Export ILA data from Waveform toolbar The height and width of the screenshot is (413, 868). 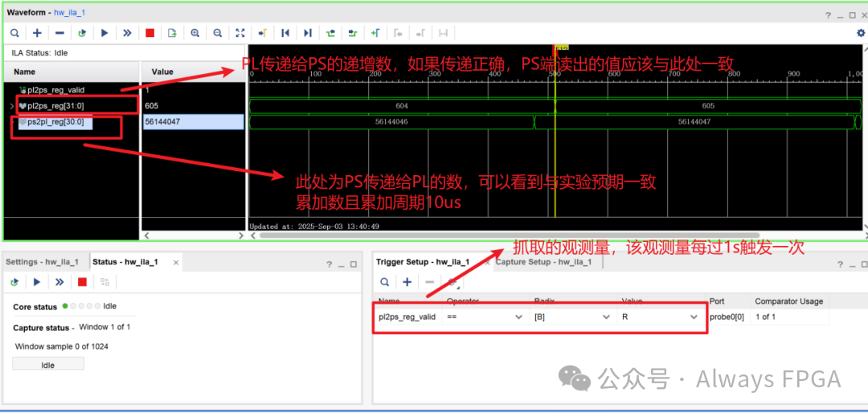pyautogui.click(x=172, y=33)
